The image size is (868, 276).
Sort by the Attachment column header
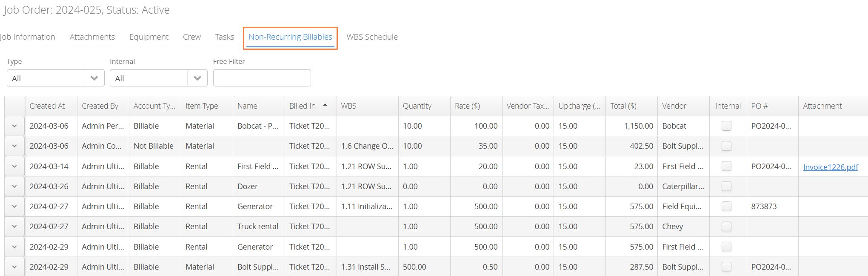833,106
